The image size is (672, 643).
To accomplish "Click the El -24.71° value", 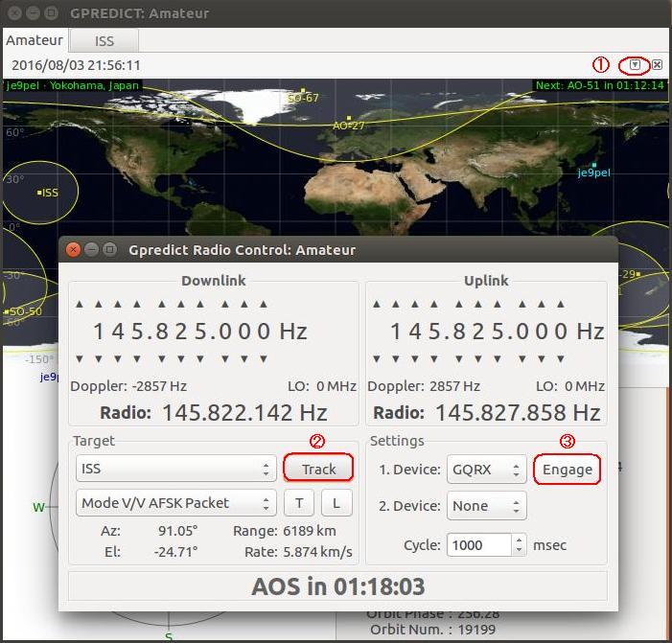I will click(175, 552).
